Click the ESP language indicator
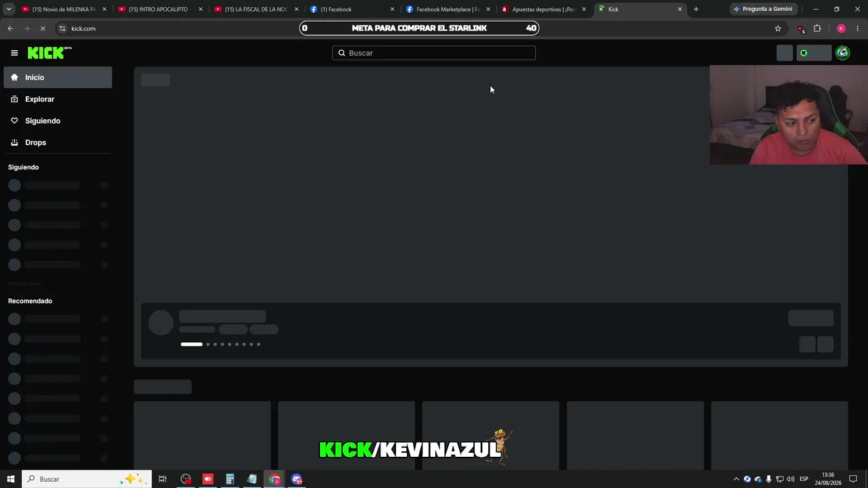 pyautogui.click(x=804, y=479)
